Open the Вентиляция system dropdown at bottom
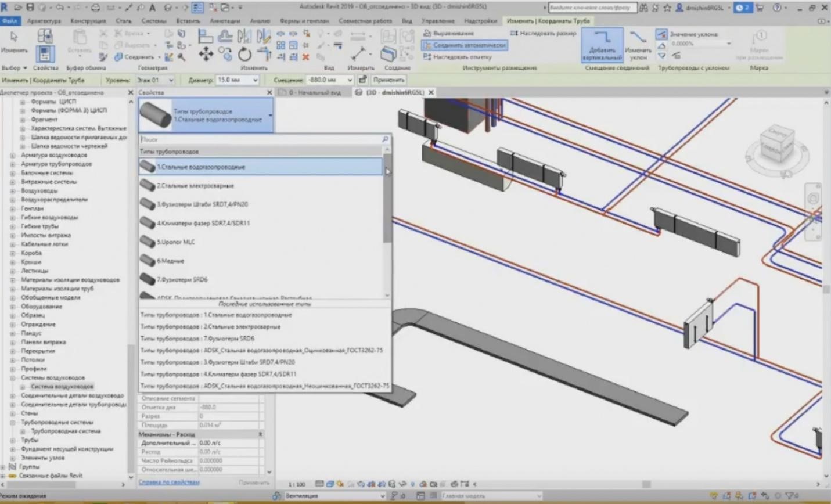The height and width of the screenshot is (504, 831). 382,496
